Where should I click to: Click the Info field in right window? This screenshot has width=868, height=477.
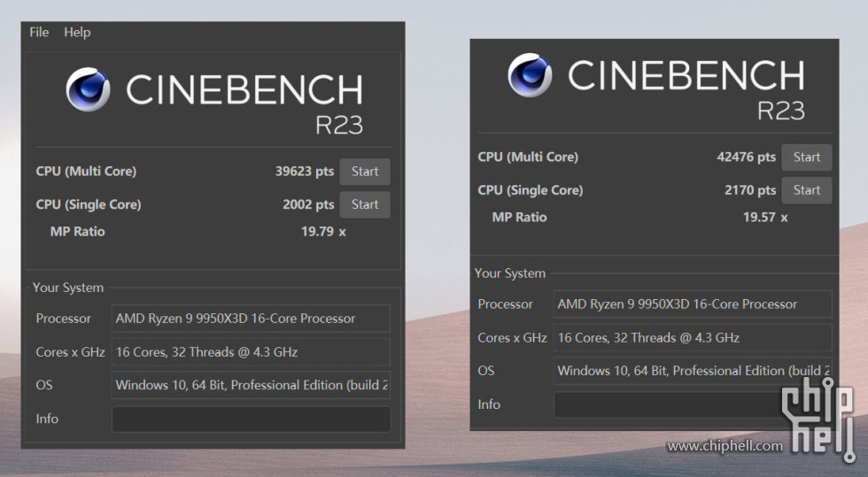pyautogui.click(x=693, y=404)
